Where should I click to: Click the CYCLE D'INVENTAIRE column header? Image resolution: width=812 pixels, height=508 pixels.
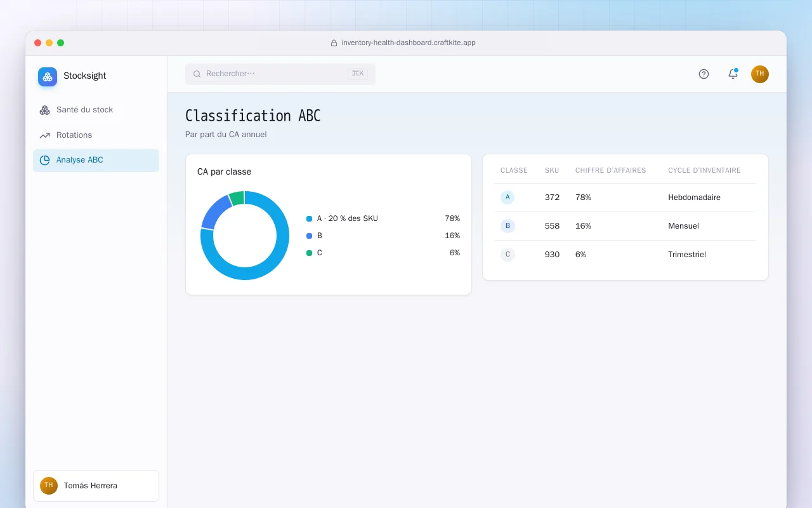point(704,171)
